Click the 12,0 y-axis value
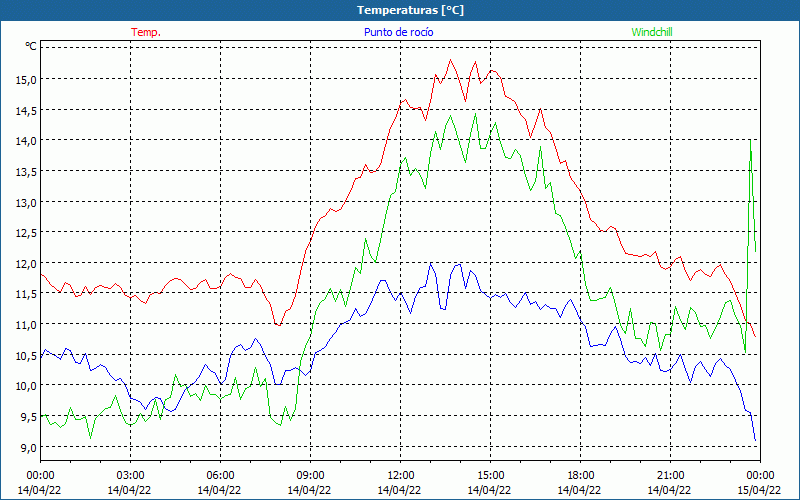This screenshot has width=800, height=500. pyautogui.click(x=28, y=263)
